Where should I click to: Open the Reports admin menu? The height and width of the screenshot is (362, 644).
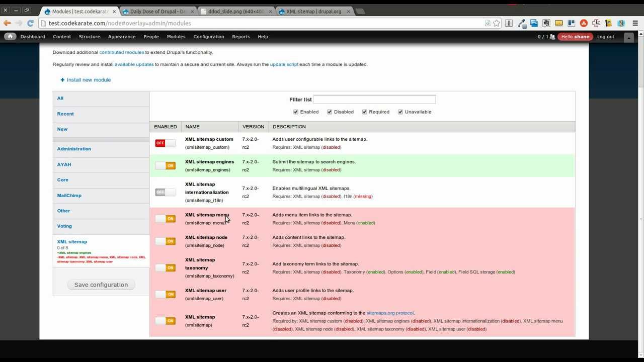[x=241, y=37]
